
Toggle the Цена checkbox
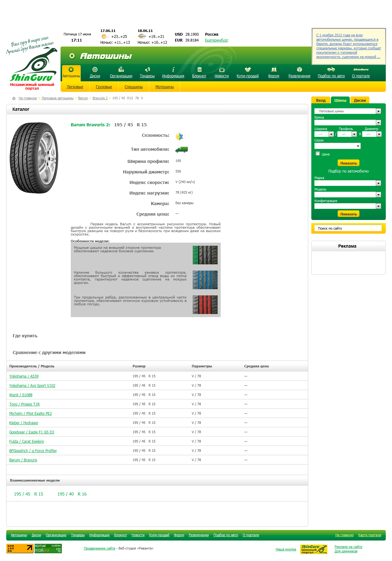[x=318, y=154]
